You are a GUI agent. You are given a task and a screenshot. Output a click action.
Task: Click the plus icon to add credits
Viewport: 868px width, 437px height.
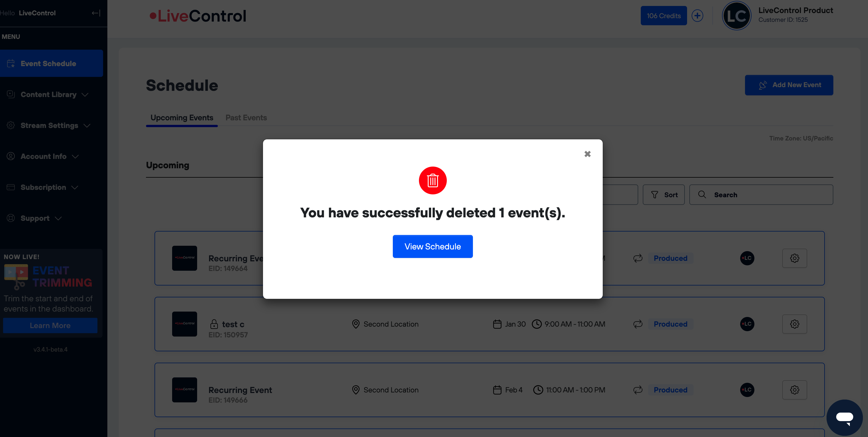697,16
